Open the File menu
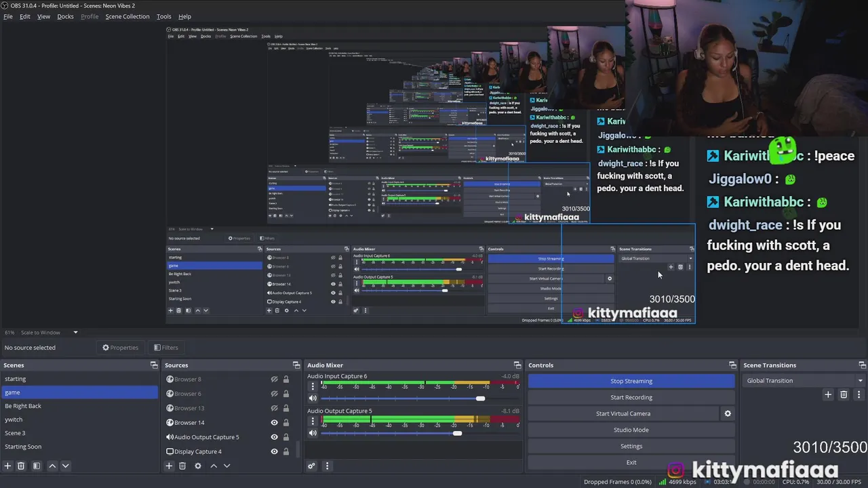Screen dimensions: 868x488 tap(8, 16)
